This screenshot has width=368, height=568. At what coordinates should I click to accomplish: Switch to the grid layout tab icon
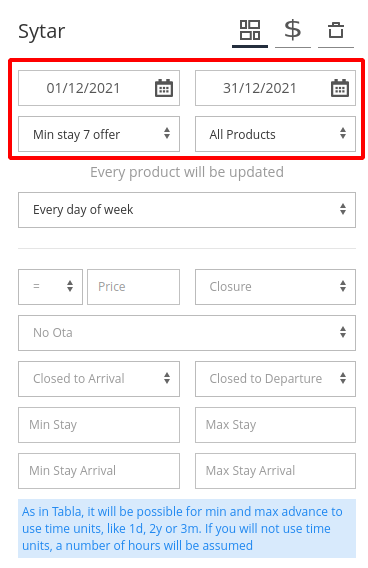(x=250, y=30)
